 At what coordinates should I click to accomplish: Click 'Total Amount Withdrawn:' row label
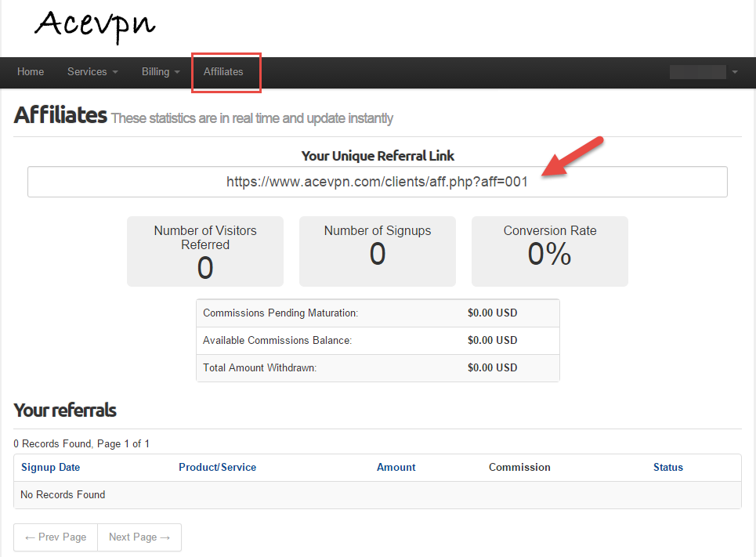click(260, 368)
